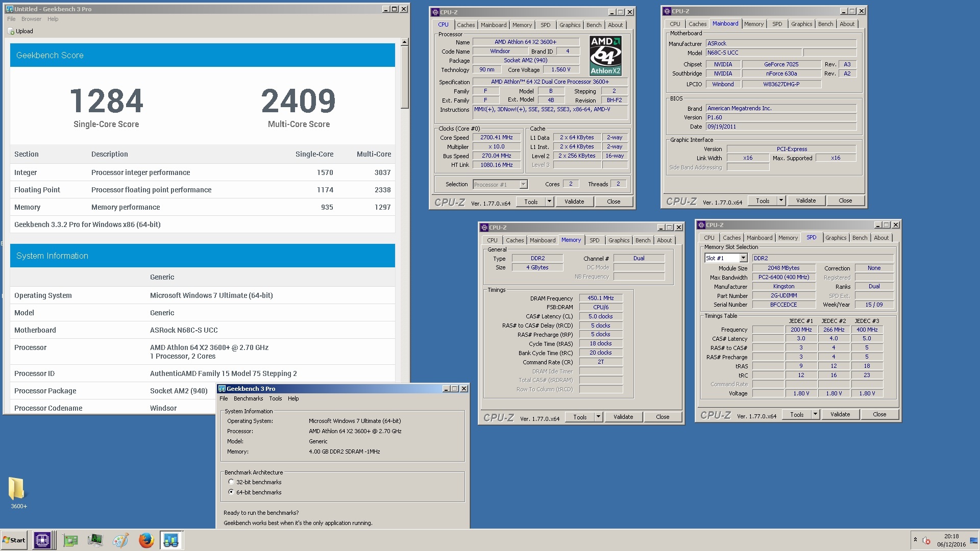Click the Bus Speed value 270.04 MHz
The height and width of the screenshot is (551, 980).
click(496, 156)
